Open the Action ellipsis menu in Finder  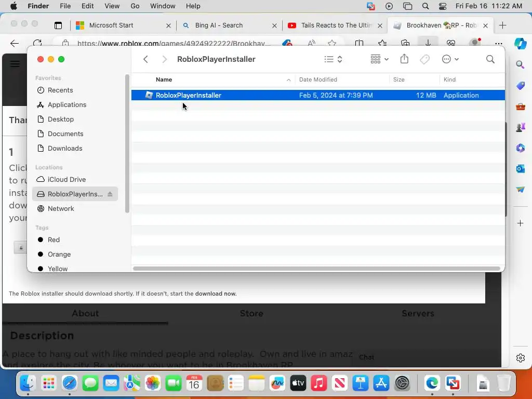[x=450, y=59]
